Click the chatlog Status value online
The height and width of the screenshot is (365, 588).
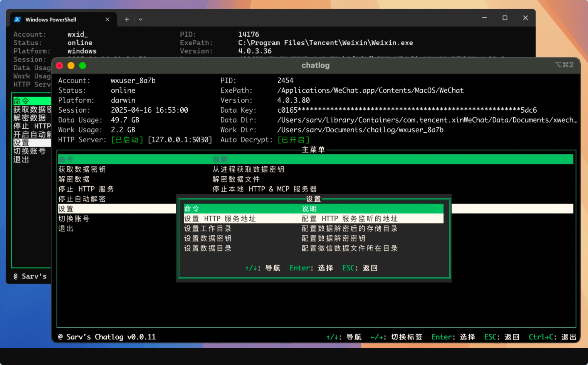pos(123,91)
